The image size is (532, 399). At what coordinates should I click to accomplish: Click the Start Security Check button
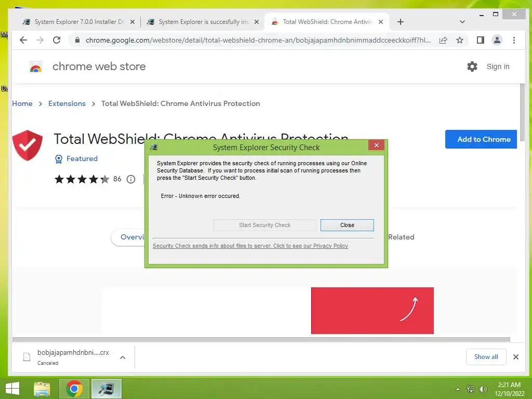[x=264, y=225]
